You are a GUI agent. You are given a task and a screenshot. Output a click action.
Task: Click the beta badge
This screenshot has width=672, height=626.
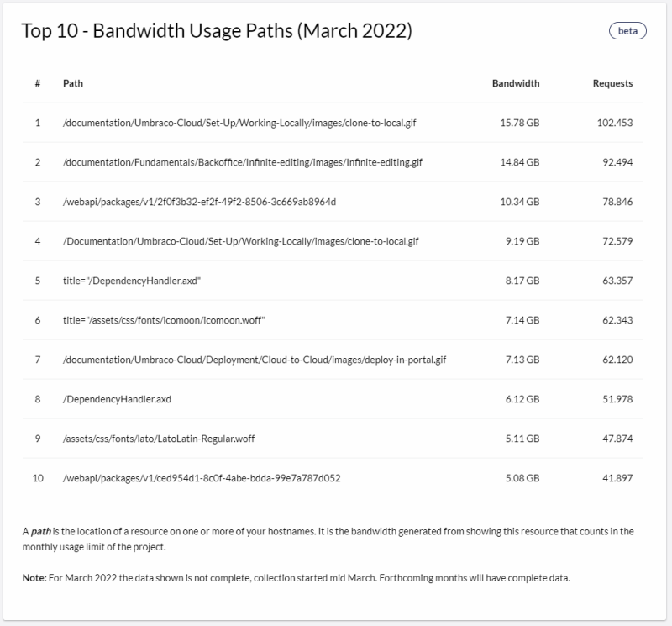click(627, 31)
